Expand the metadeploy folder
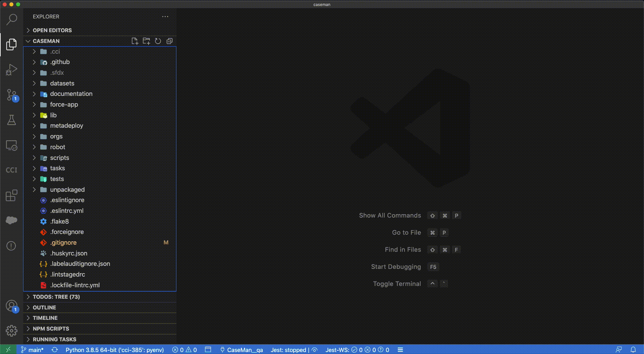 [x=100, y=126]
